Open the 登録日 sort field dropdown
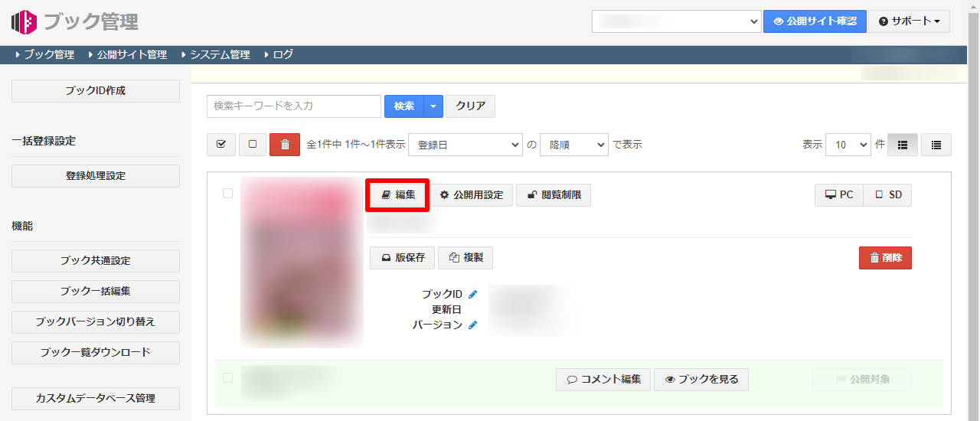Image resolution: width=980 pixels, height=421 pixels. [465, 145]
